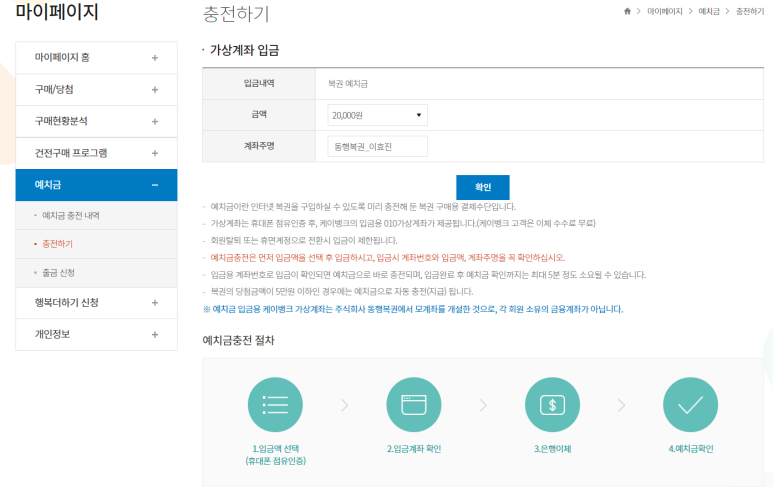Click the blue 확인 button

click(483, 187)
